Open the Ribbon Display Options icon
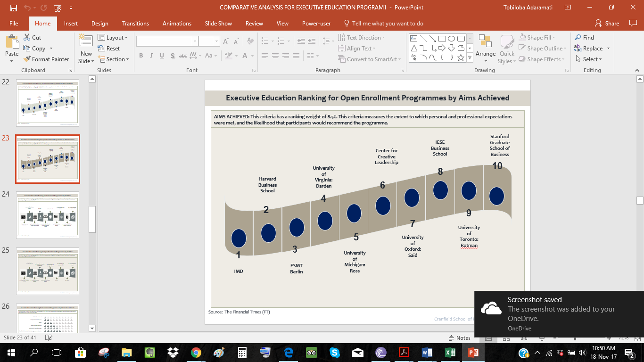The height and width of the screenshot is (362, 644). [x=568, y=8]
